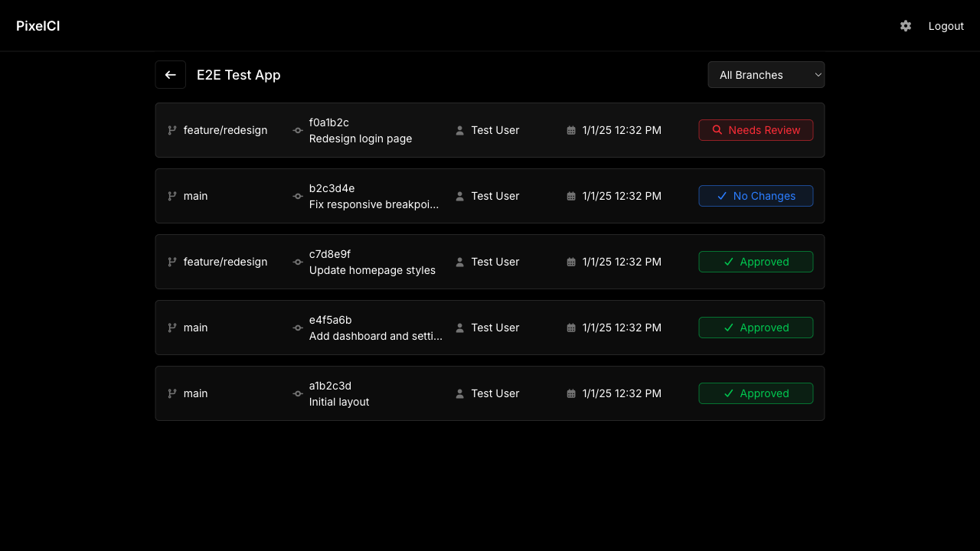Click branch icon in the a1b2c3d row
The height and width of the screenshot is (551, 980).
[172, 394]
